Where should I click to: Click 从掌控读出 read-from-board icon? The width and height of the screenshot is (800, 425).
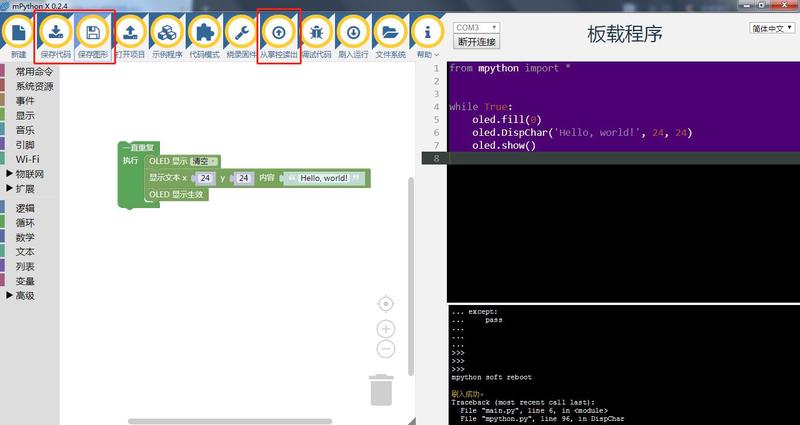pos(279,32)
